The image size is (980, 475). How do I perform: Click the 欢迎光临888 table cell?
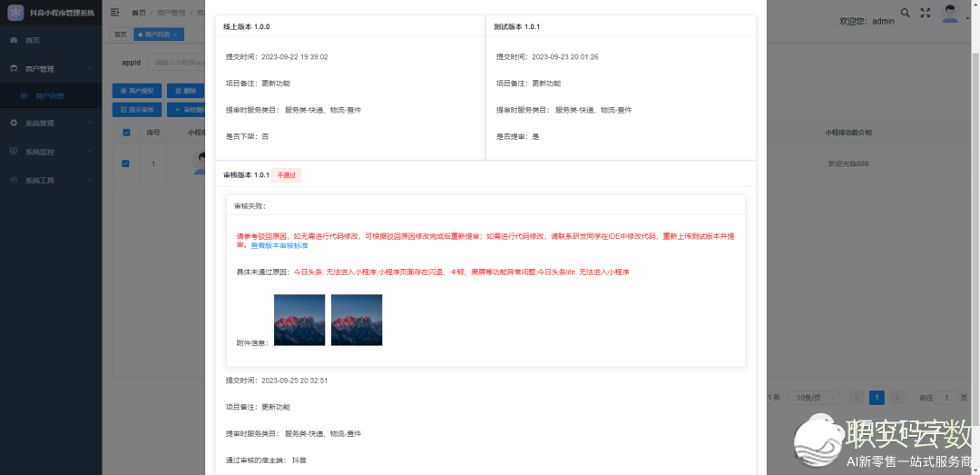(x=848, y=164)
